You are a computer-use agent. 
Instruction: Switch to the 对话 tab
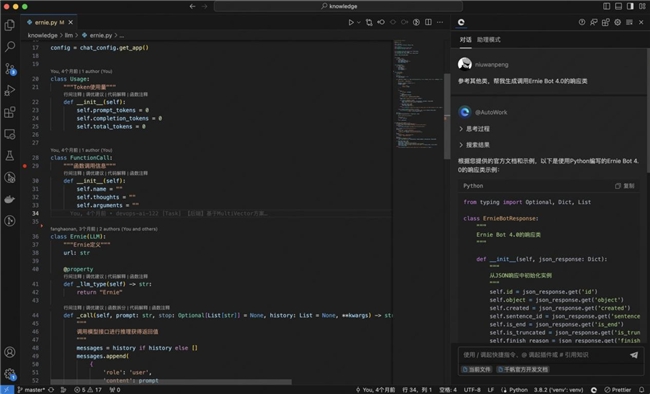coord(465,40)
